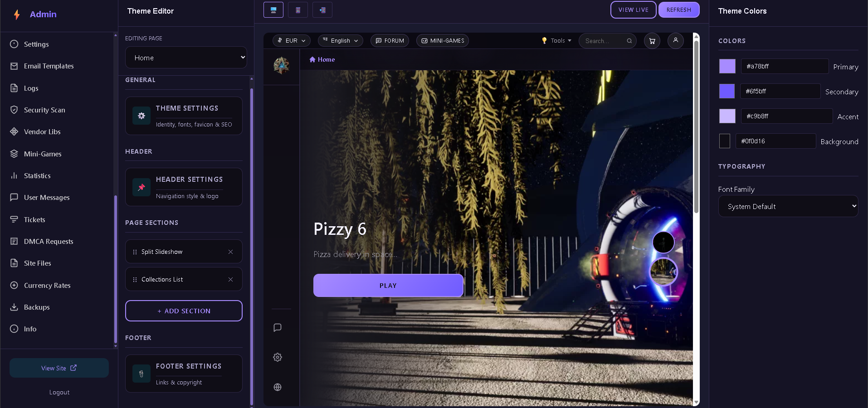
Task: Click the search magnifier icon in preview
Action: click(629, 41)
